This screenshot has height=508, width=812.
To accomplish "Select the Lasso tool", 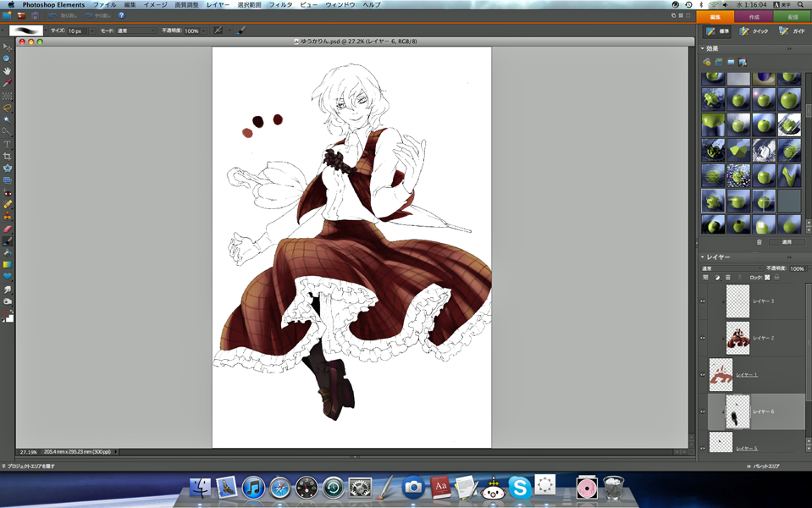I will [x=8, y=108].
